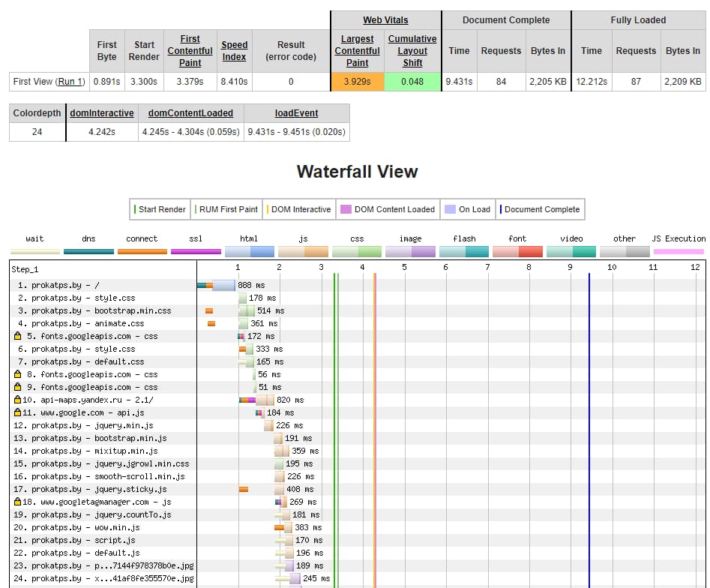Screen dimensions: 710x588
Task: Click the domInteractive link
Action: coord(101,113)
